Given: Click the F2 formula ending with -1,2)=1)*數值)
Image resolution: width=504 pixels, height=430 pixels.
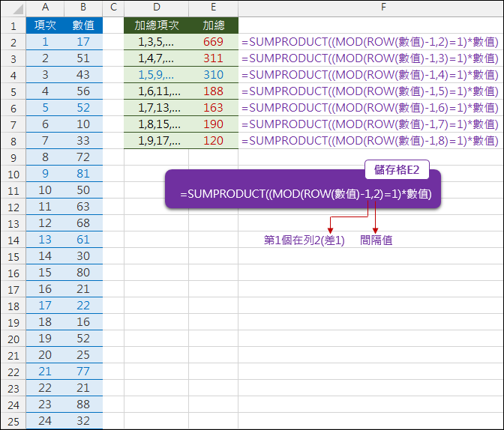Looking at the screenshot, I should (370, 42).
